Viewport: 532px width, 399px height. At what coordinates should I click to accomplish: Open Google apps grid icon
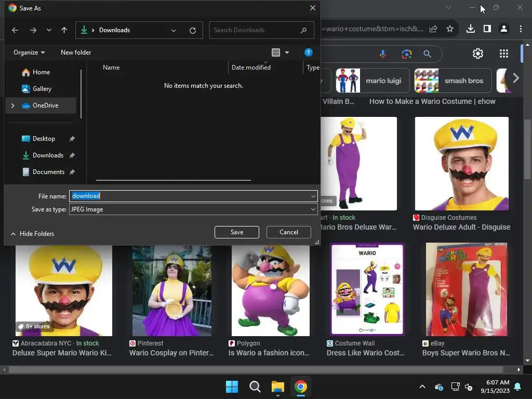click(x=504, y=54)
